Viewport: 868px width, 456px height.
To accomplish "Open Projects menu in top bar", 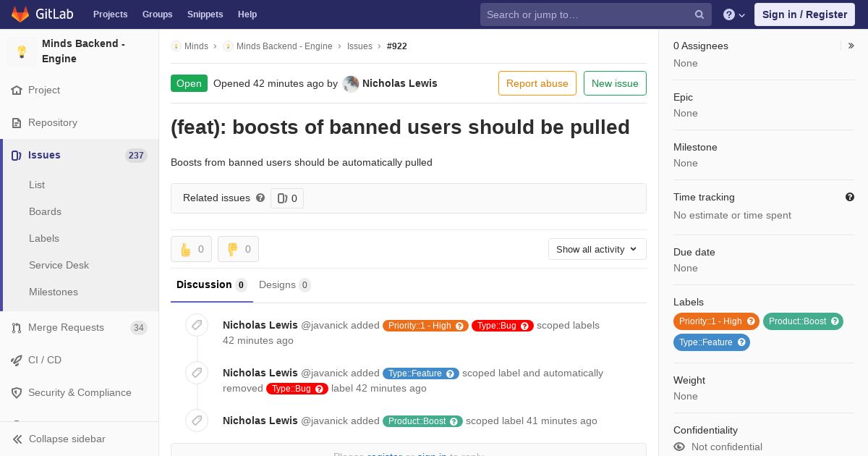I will point(110,14).
